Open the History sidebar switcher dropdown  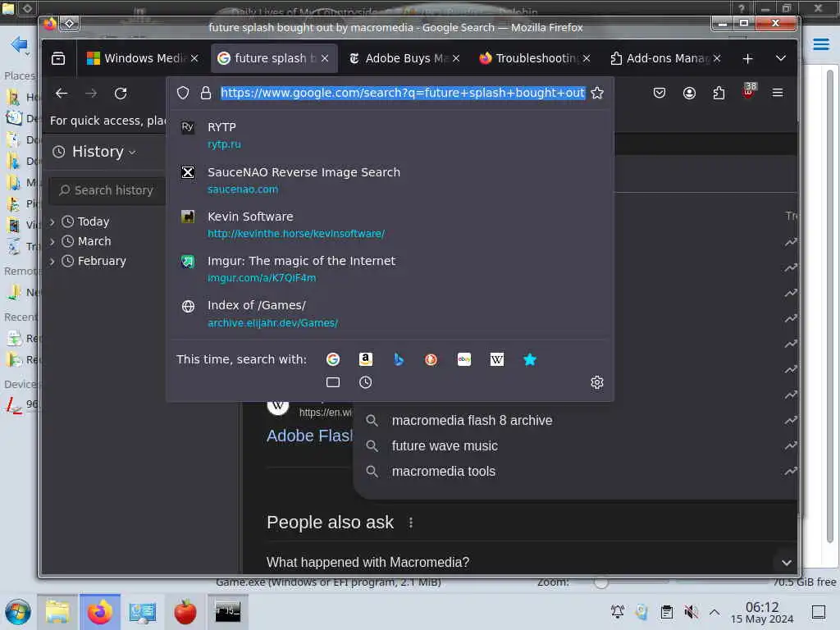94,152
